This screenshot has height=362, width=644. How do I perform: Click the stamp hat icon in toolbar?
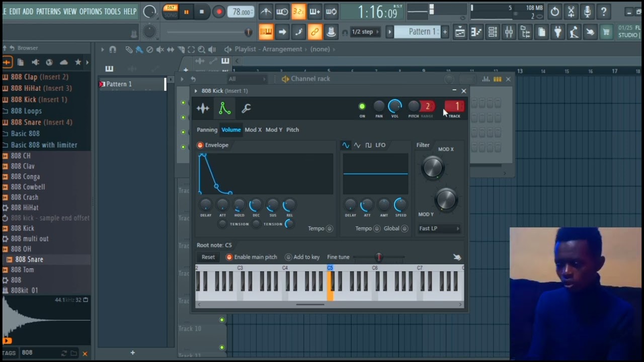pyautogui.click(x=331, y=32)
